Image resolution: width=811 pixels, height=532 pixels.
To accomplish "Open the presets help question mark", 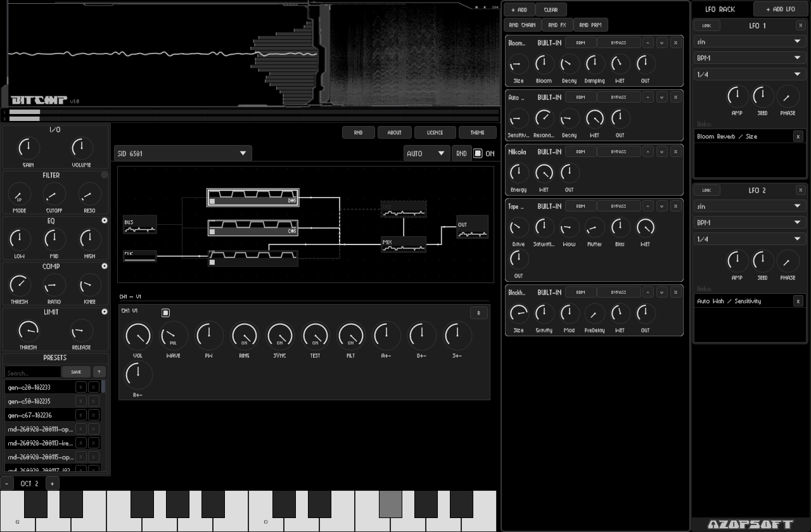I will click(x=99, y=372).
